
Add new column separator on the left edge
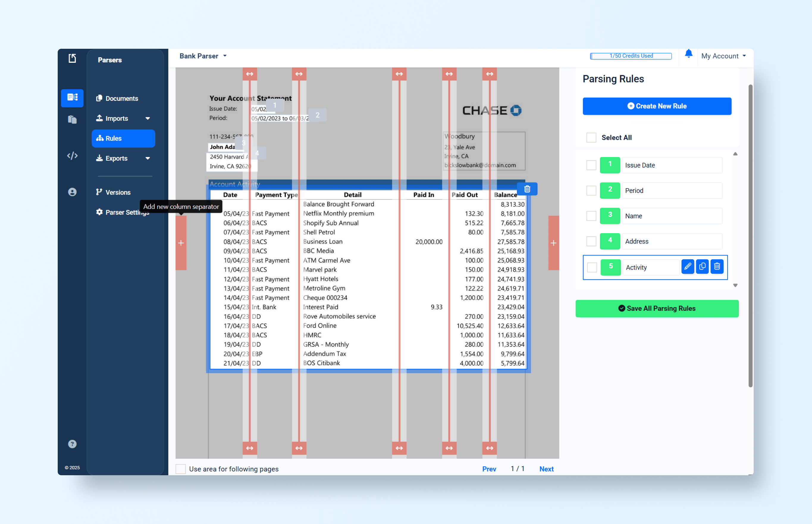[x=181, y=243]
